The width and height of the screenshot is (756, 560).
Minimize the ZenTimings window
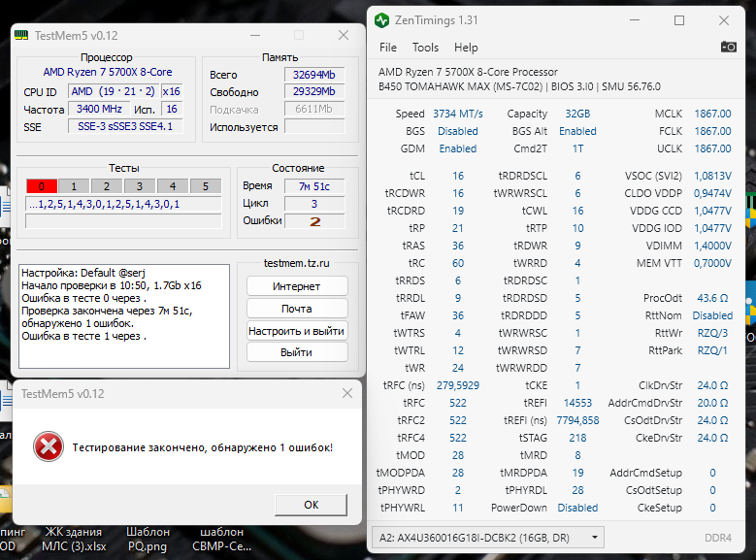tap(635, 20)
